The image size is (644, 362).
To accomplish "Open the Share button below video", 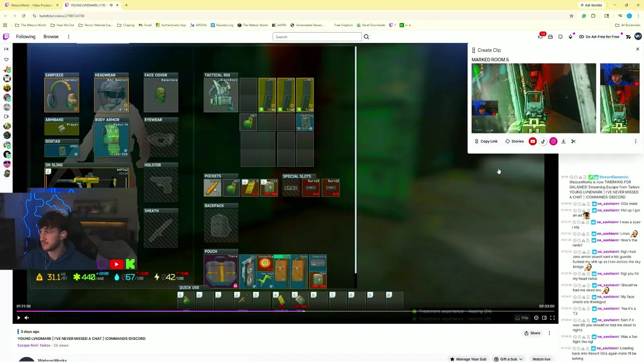I will pos(532,333).
